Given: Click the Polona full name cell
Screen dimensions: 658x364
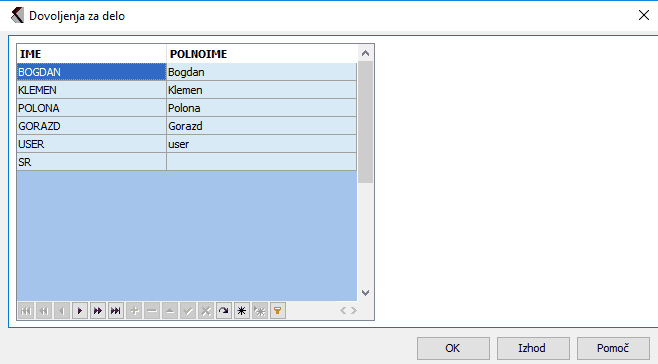Looking at the screenshot, I should coord(261,108).
